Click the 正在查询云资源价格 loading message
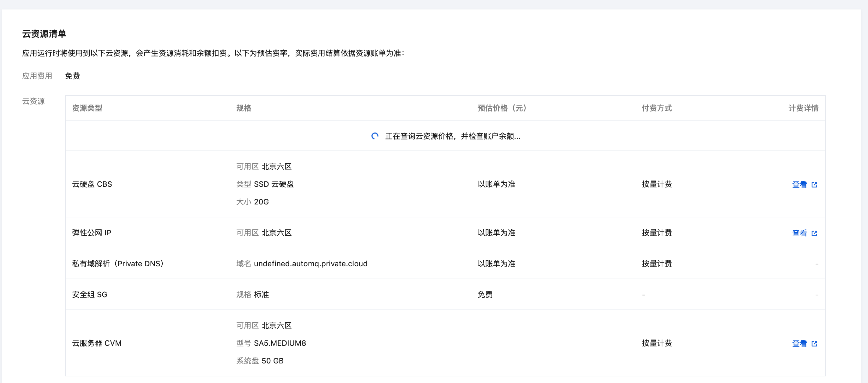Viewport: 868px width, 383px height. (x=453, y=136)
